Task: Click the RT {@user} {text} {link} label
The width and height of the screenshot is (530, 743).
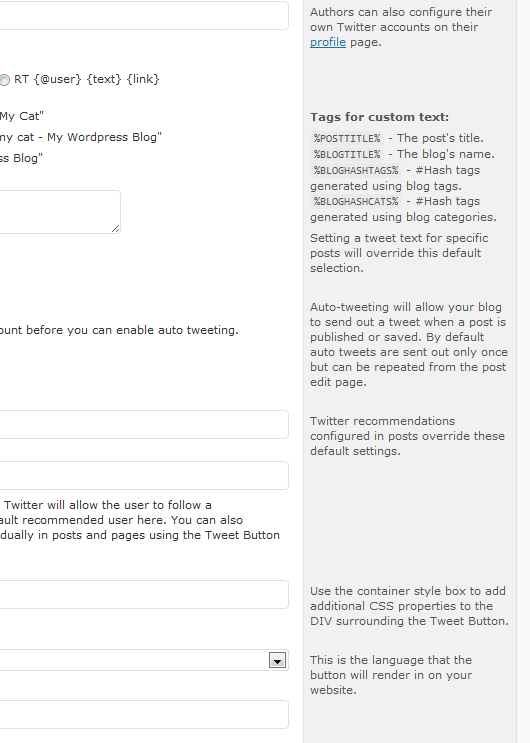Action: tap(87, 79)
